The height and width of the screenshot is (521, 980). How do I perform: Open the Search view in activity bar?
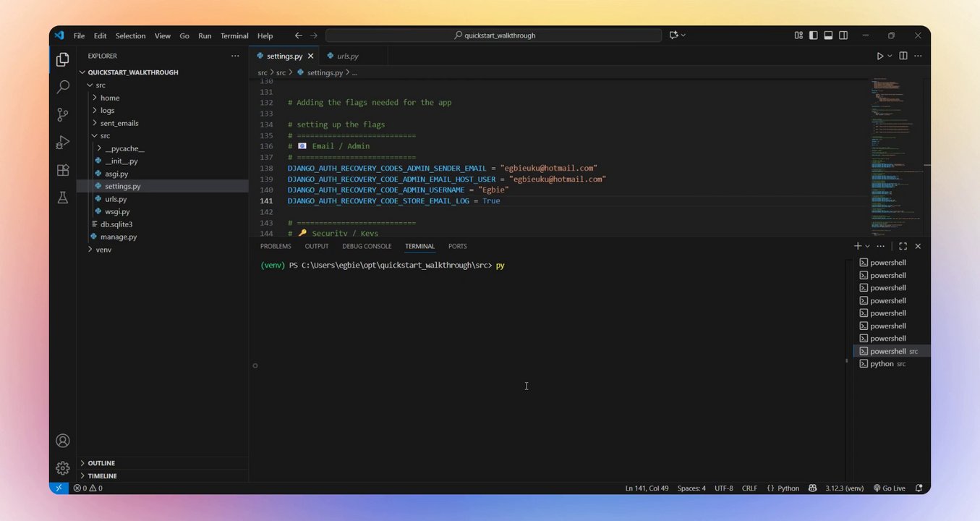63,87
